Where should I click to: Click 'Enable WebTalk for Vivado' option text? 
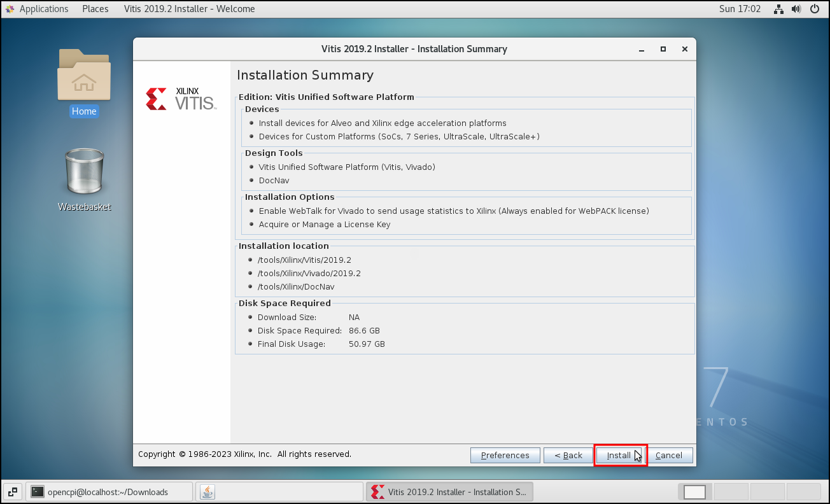[454, 211]
